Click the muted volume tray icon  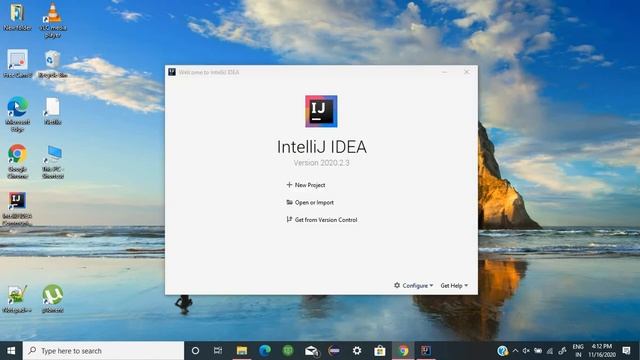[x=526, y=351]
